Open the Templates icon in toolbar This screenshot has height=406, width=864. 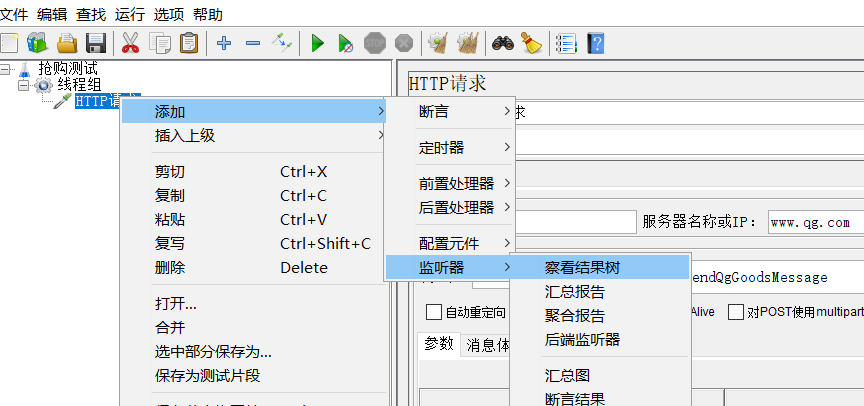[37, 42]
